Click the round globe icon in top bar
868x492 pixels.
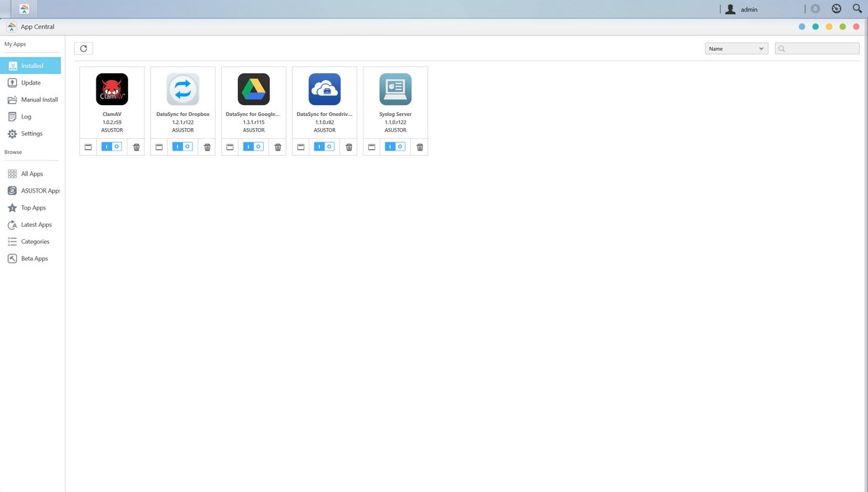click(x=837, y=9)
